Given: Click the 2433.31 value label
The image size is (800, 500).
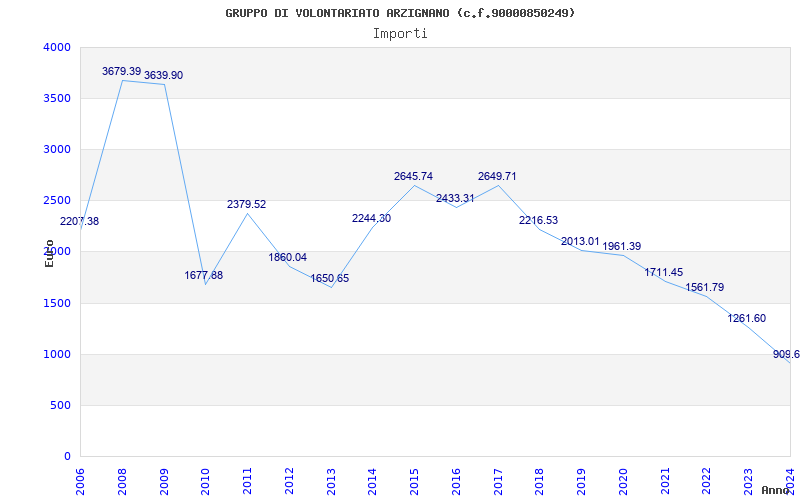Looking at the screenshot, I should coord(455,198).
